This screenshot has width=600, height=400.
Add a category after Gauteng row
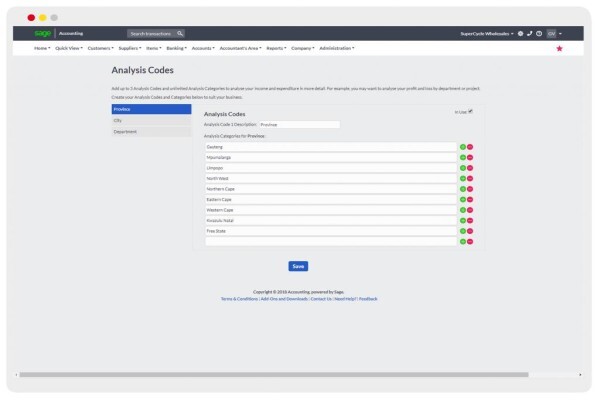pyautogui.click(x=463, y=147)
